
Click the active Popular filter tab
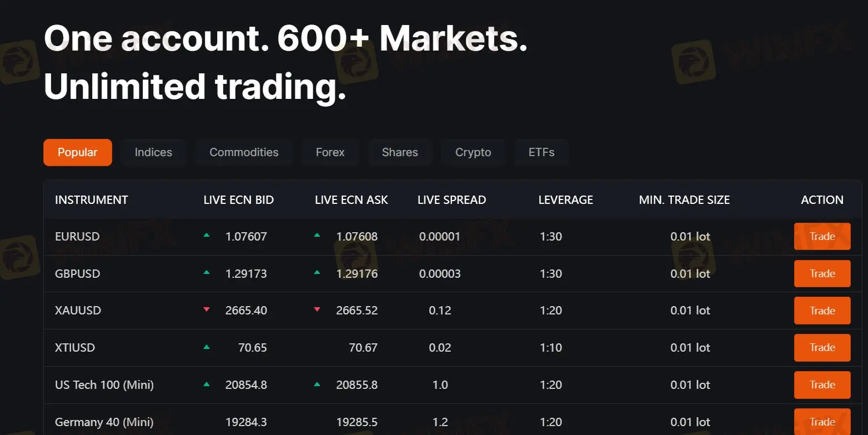[77, 152]
